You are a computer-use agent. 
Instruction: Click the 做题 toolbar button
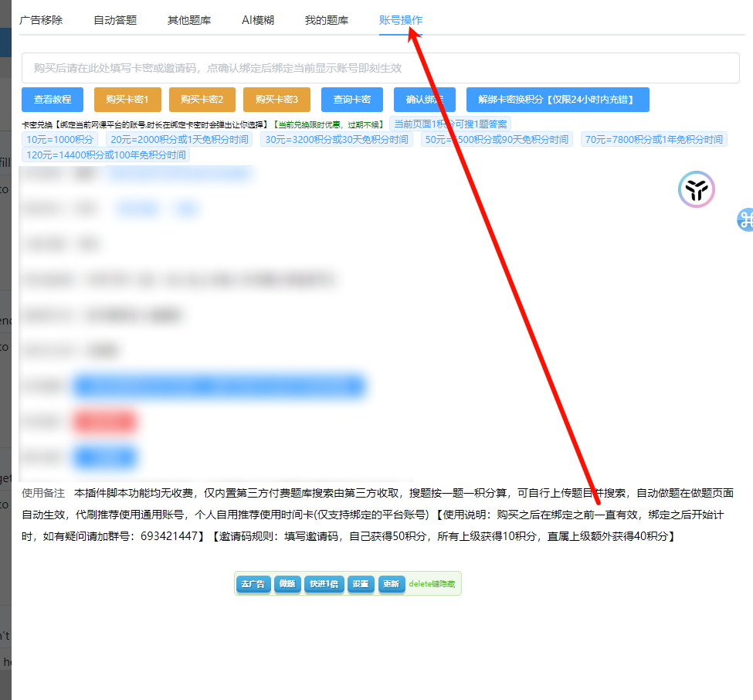click(287, 584)
